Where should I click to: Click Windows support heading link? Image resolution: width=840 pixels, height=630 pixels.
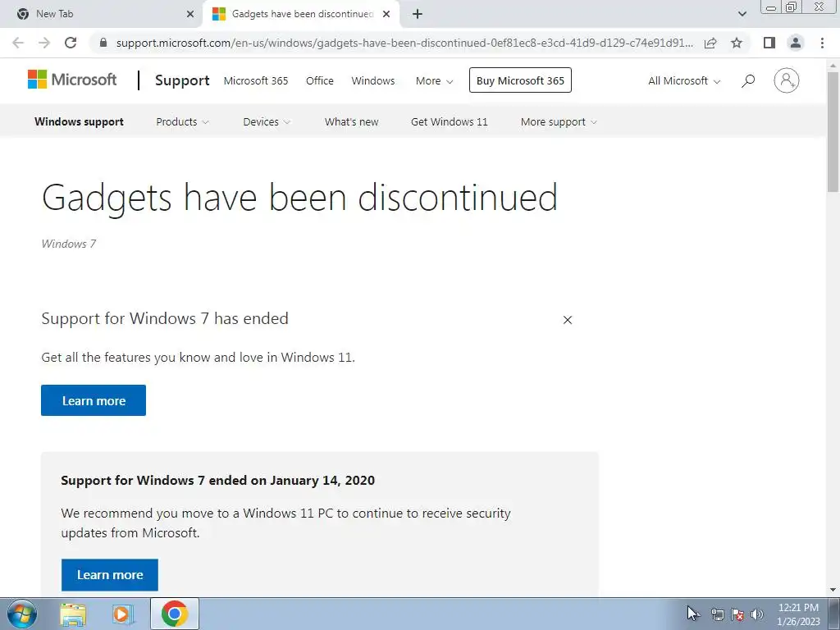(79, 121)
